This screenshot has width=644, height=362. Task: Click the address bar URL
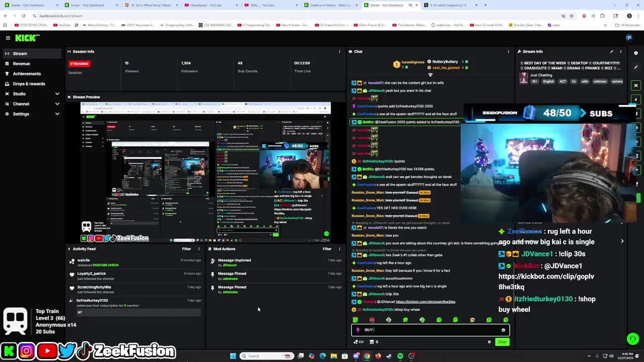61,16
